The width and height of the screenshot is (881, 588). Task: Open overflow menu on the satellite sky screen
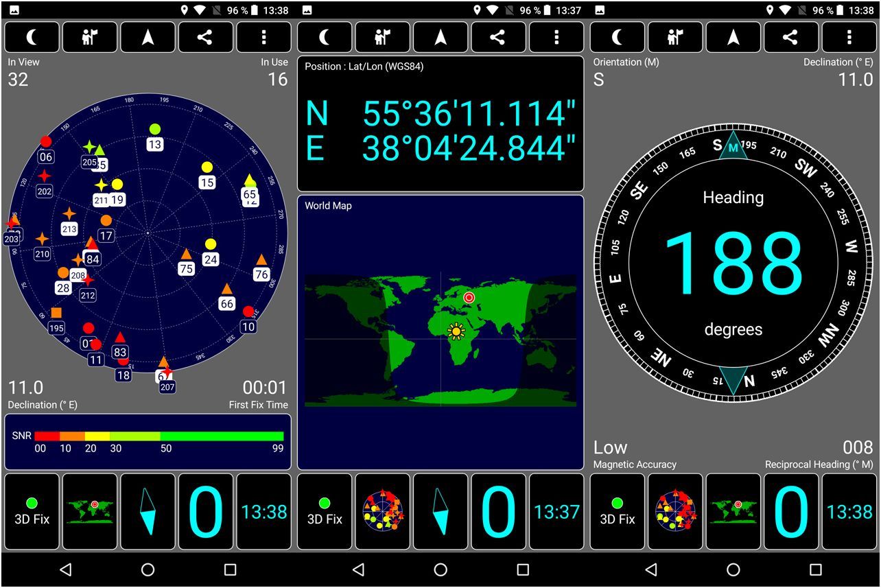(263, 37)
